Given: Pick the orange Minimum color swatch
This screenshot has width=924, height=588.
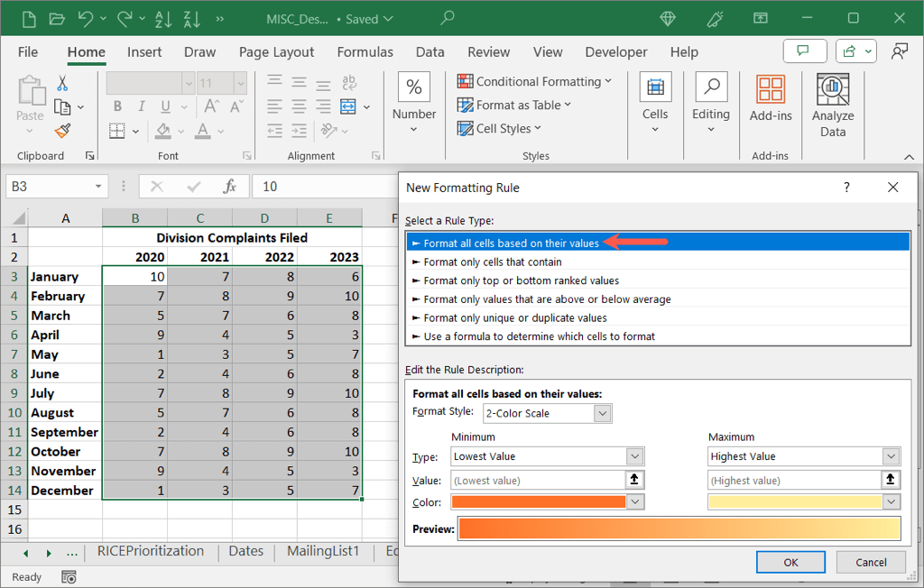Looking at the screenshot, I should click(x=539, y=501).
